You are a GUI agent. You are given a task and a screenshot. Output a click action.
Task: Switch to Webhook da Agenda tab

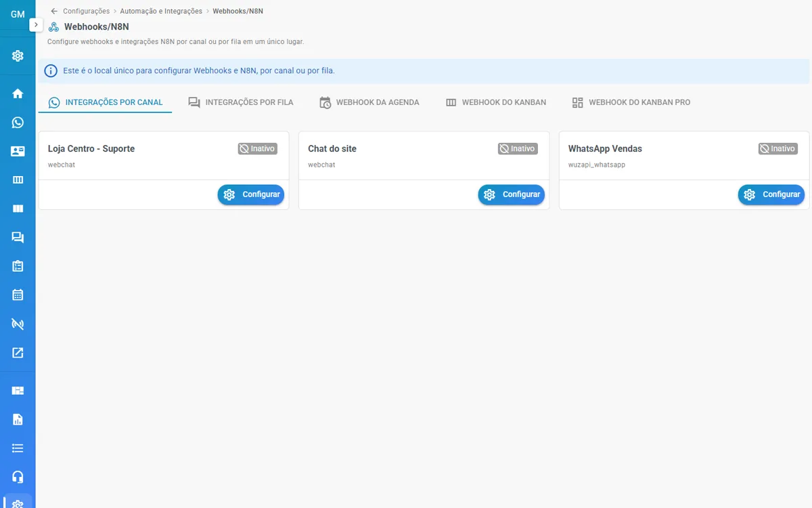[x=369, y=102]
